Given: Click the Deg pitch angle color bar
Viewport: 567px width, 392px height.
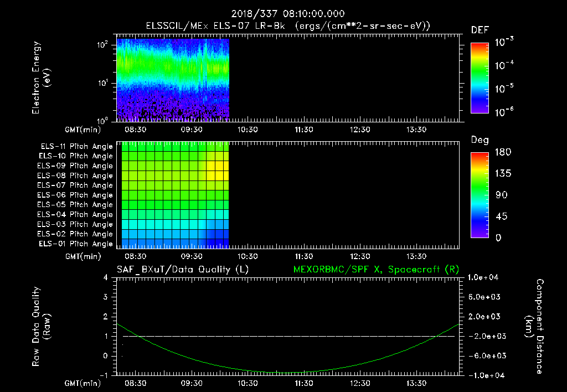Looking at the screenshot, I should (480, 195).
